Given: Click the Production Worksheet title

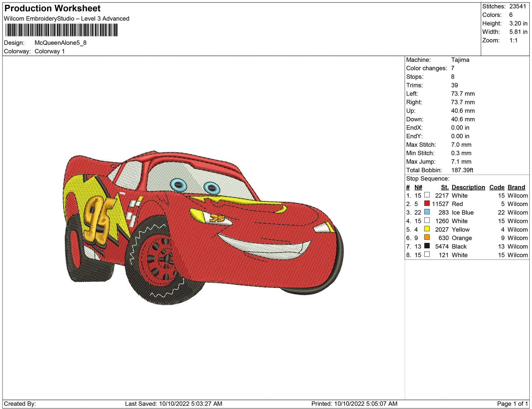Looking at the screenshot, I should click(52, 8).
